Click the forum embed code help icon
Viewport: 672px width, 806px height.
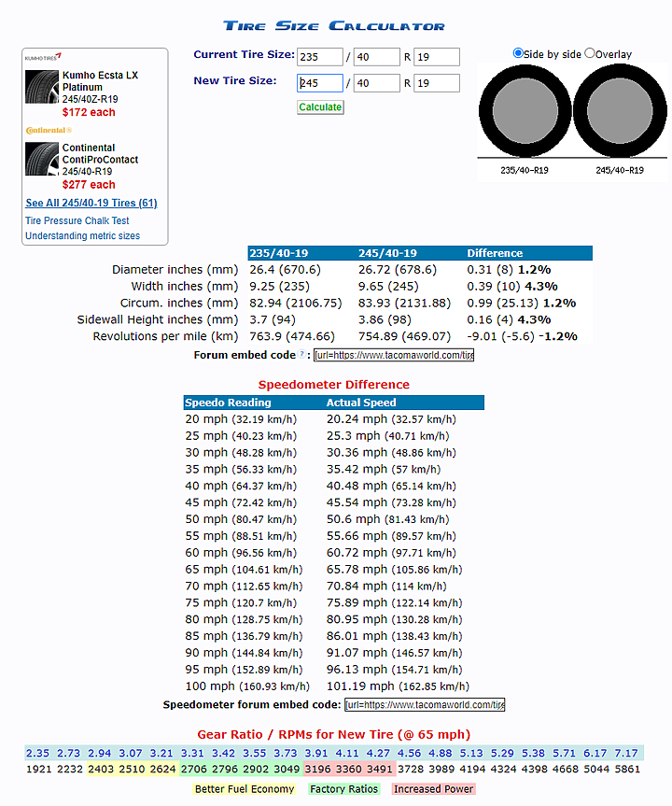click(302, 354)
